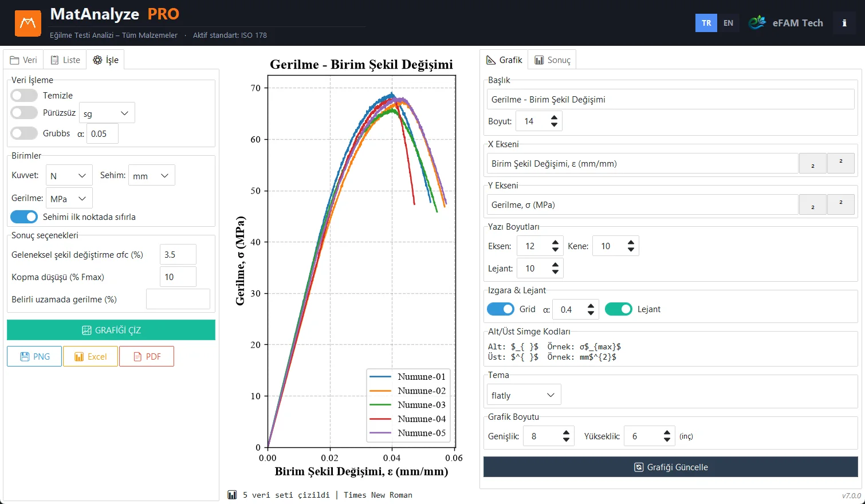Screen dimensions: 865x504
Task: Disable 'Sehimi ilk noktada sıfırla' switch
Action: [24, 216]
